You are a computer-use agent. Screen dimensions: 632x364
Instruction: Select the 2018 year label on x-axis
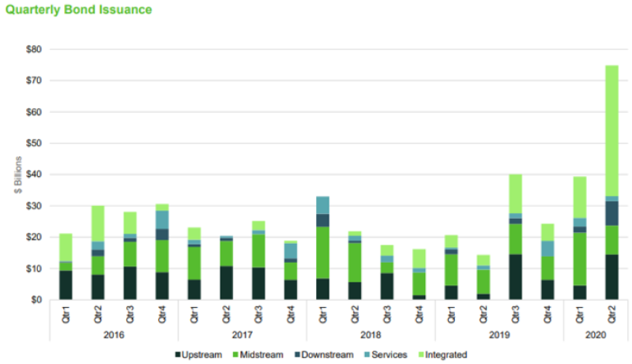click(371, 333)
